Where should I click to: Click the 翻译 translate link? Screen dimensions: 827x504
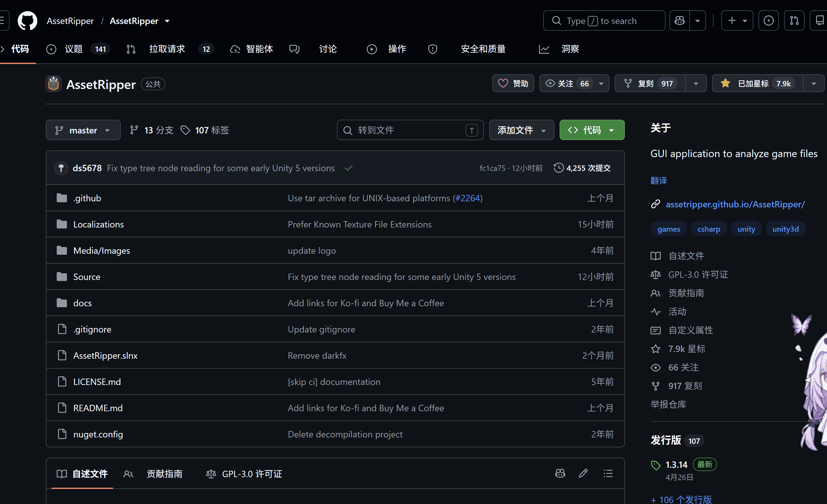659,180
